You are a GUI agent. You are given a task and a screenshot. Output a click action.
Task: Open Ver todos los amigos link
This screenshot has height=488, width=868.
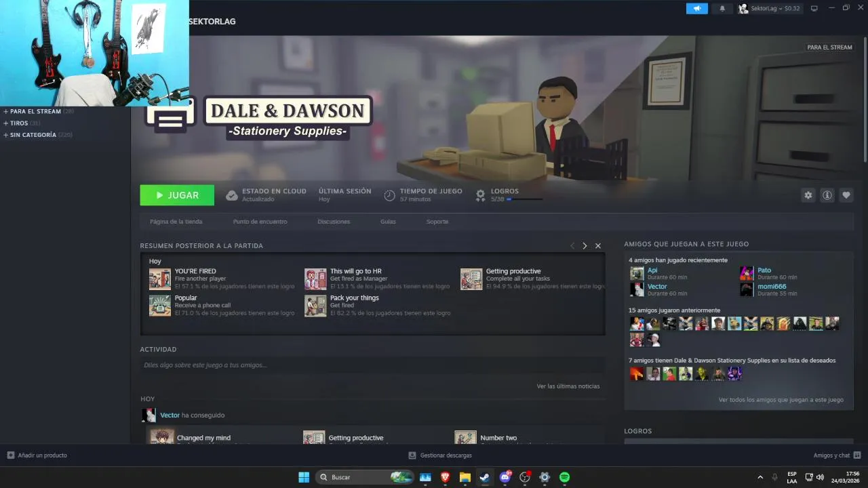click(x=781, y=400)
